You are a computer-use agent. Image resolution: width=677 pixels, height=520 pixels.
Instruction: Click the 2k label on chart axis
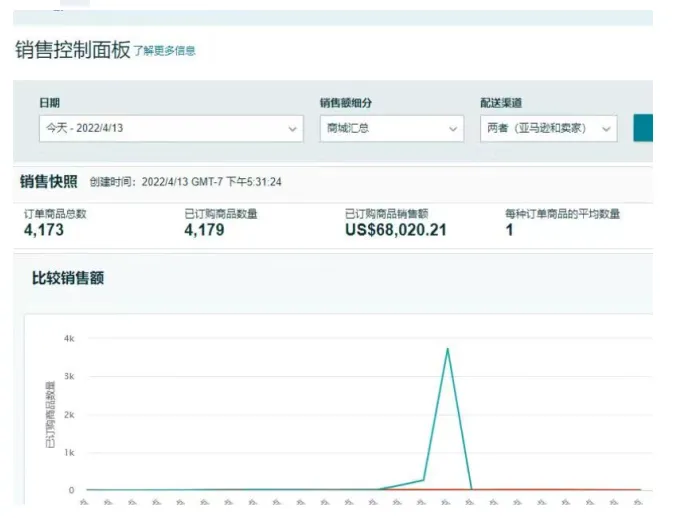(69, 415)
